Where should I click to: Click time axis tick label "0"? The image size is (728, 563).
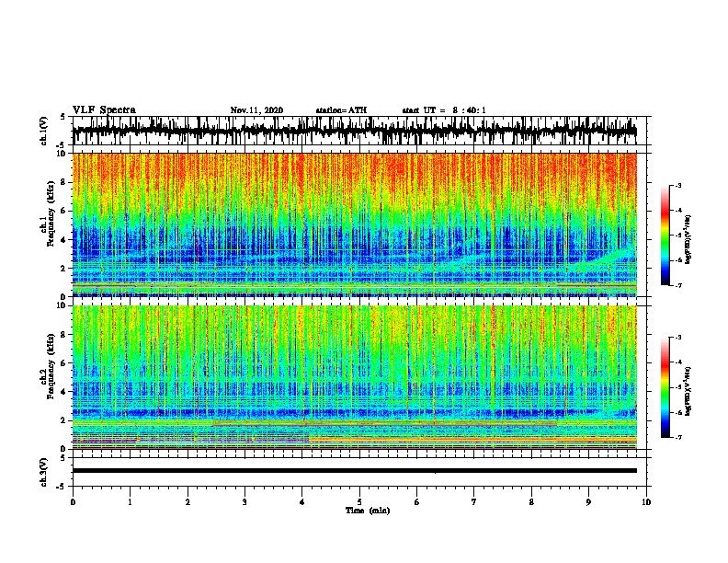(x=73, y=501)
